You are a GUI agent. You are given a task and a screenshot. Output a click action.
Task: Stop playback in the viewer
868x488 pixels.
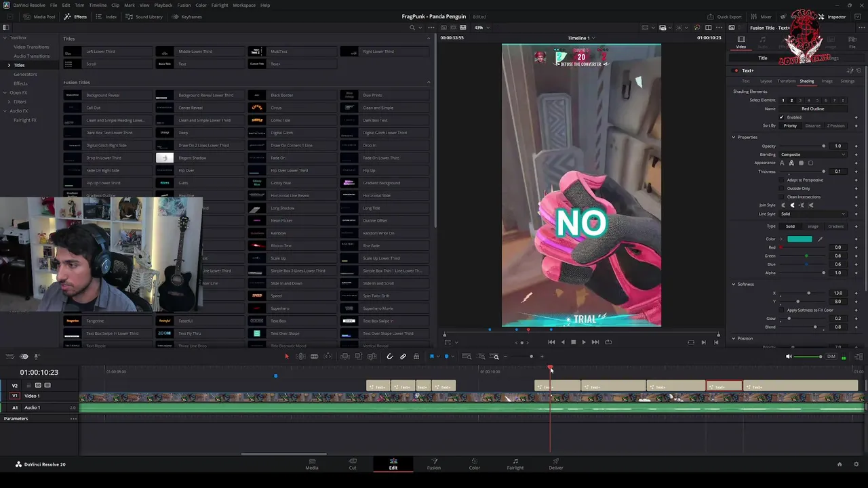point(573,342)
